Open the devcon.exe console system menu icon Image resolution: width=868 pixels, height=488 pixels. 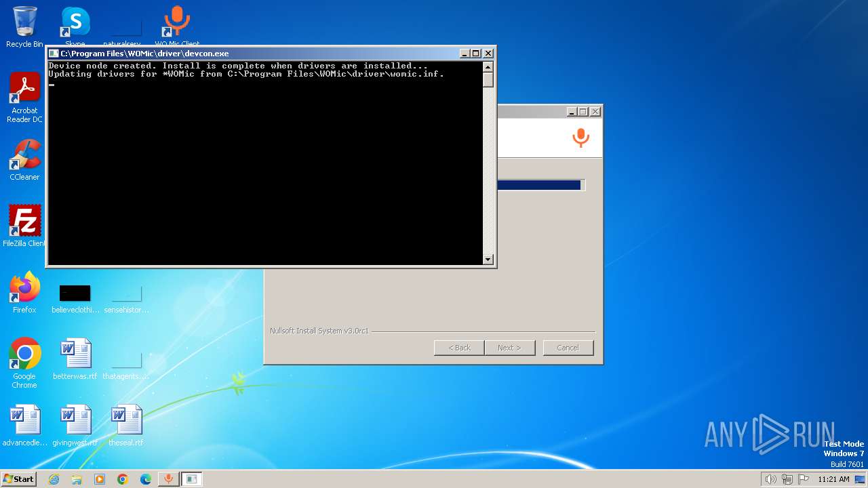[54, 54]
